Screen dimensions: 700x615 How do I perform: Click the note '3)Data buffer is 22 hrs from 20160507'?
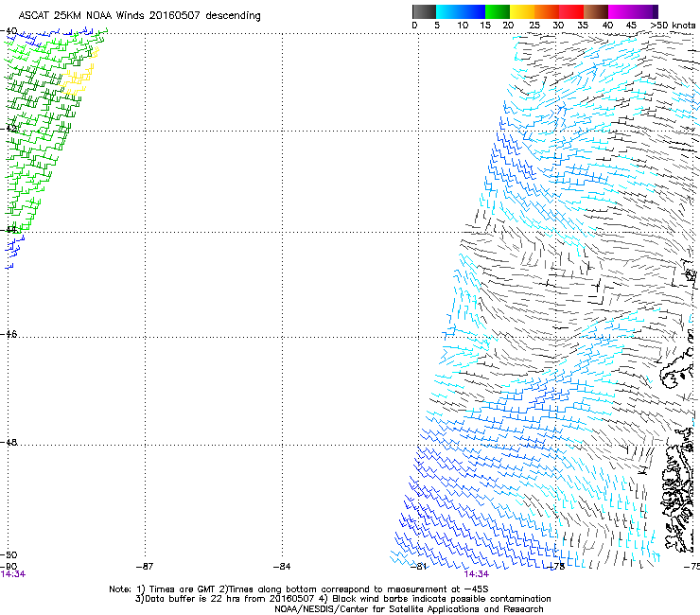pyautogui.click(x=225, y=599)
